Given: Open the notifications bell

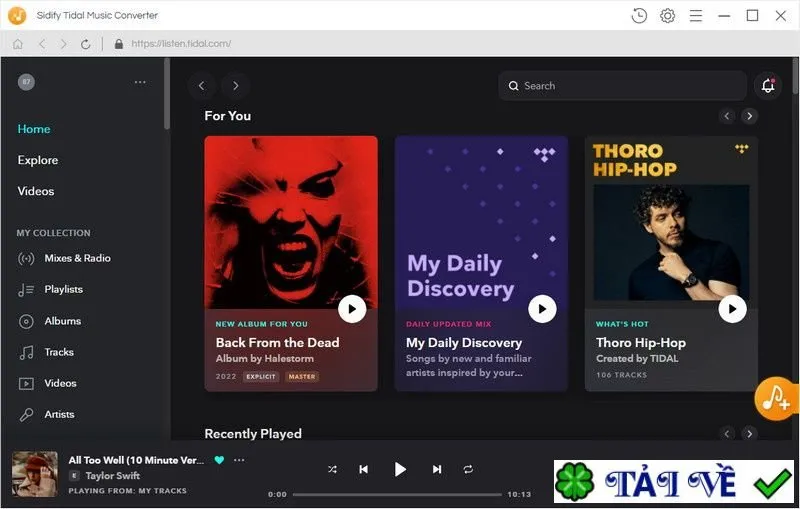Looking at the screenshot, I should (768, 86).
